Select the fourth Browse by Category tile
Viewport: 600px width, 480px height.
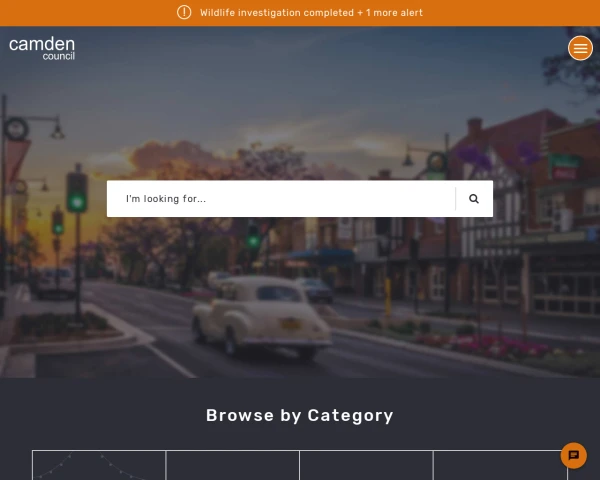coord(501,465)
